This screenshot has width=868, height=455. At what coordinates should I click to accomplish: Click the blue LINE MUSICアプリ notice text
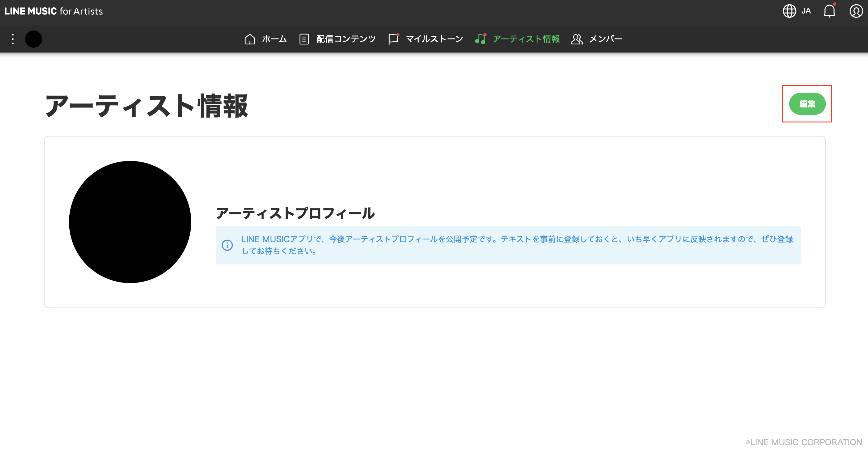[x=517, y=245]
